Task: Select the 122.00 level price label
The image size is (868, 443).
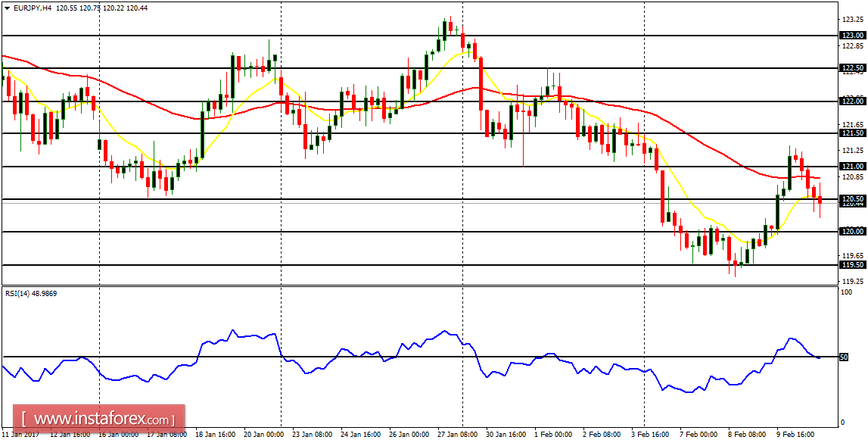Action: (853, 101)
